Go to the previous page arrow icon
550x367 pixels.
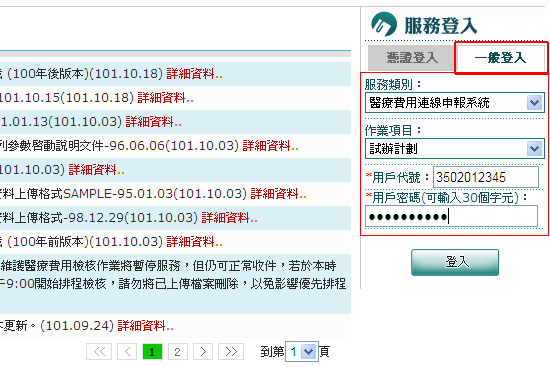tap(127, 352)
